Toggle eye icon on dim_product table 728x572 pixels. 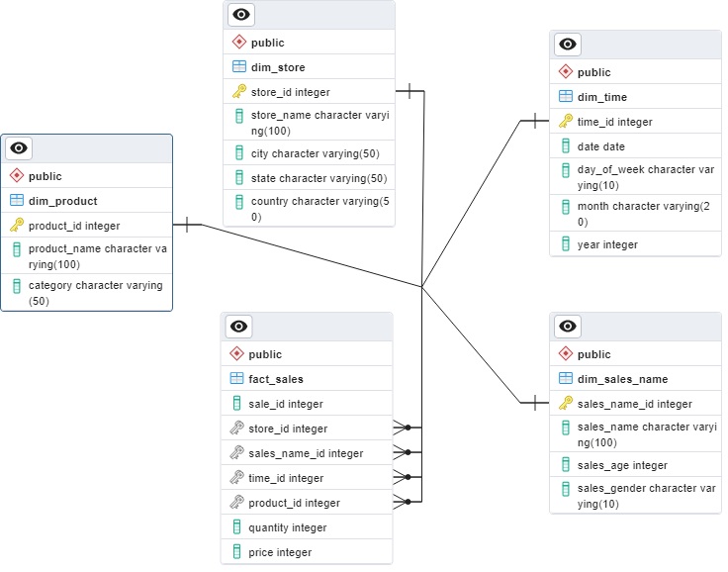[19, 148]
